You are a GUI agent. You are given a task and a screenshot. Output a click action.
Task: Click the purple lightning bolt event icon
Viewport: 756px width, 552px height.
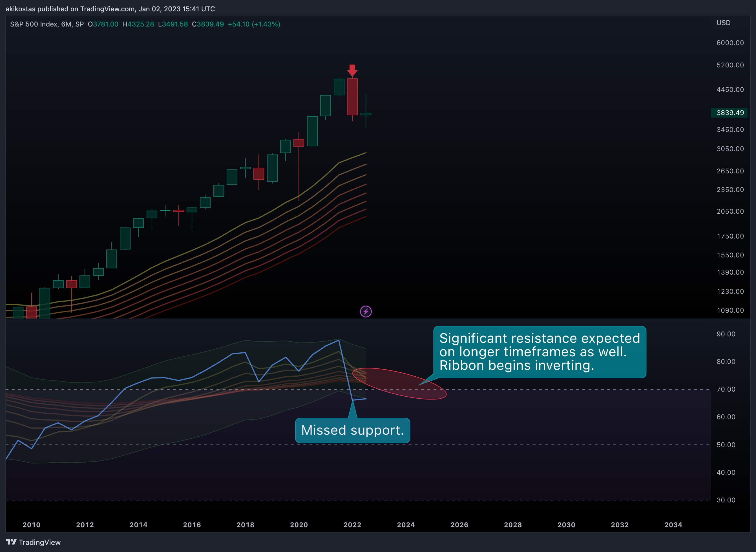pos(366,312)
